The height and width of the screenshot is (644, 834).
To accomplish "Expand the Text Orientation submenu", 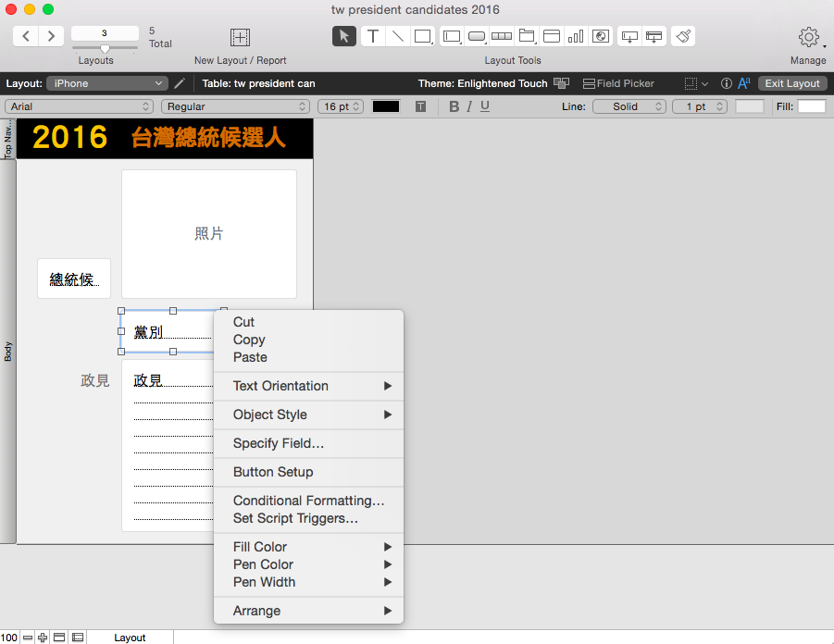I will (x=308, y=386).
